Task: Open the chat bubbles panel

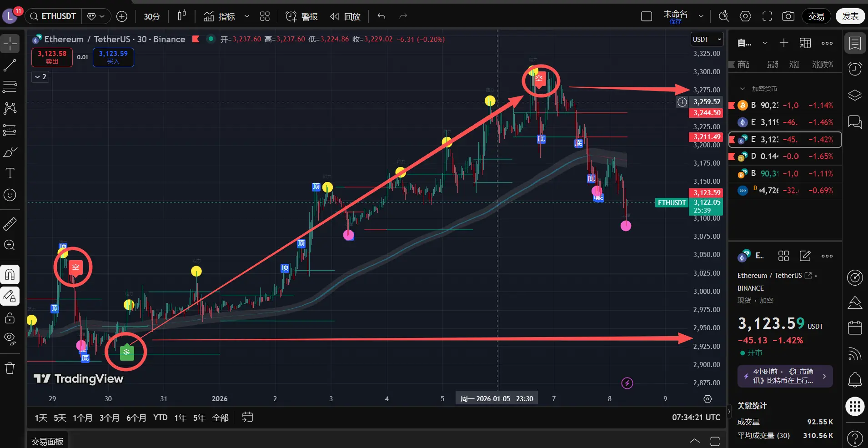Action: point(855,122)
